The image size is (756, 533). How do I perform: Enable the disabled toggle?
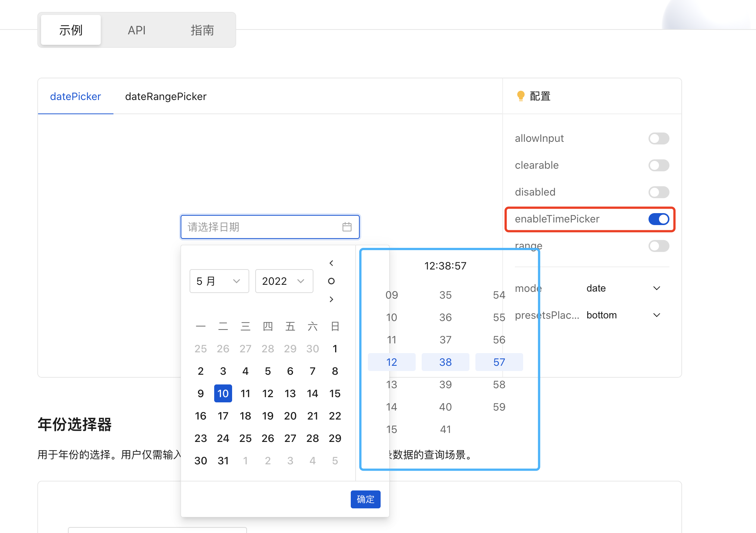[x=658, y=192]
